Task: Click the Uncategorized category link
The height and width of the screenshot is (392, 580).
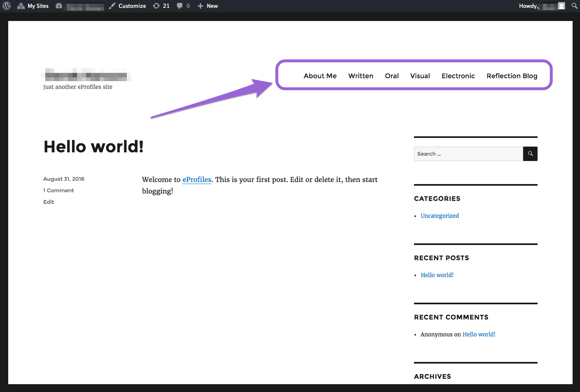Action: pos(440,216)
